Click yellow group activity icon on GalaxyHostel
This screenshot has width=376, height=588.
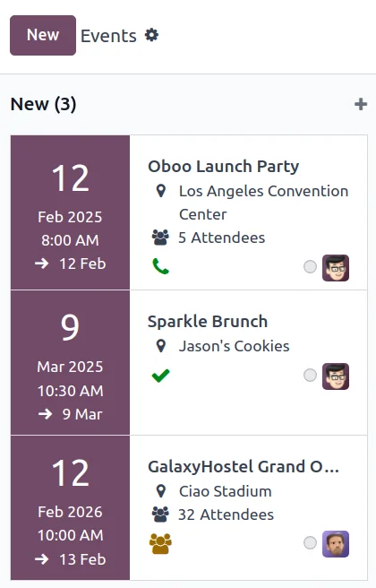click(160, 543)
